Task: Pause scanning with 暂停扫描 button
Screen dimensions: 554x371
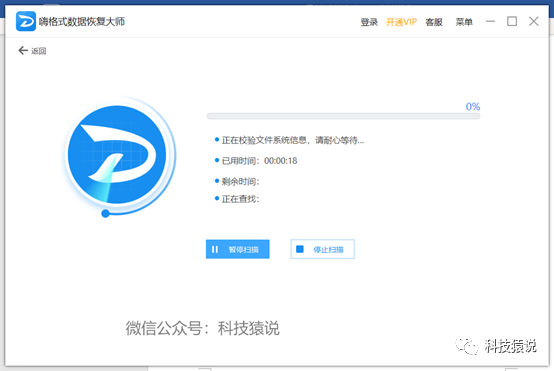Action: 238,249
